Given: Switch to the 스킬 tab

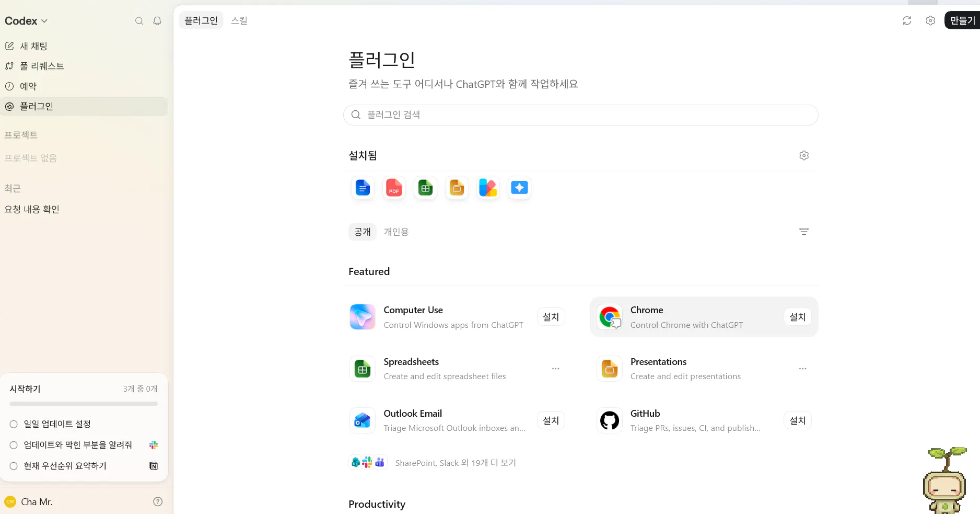Looking at the screenshot, I should coord(239,20).
